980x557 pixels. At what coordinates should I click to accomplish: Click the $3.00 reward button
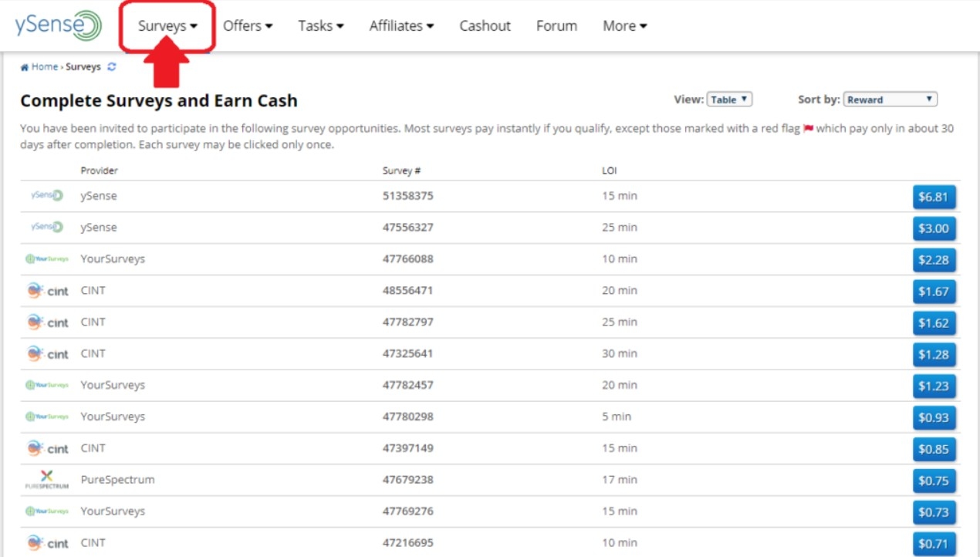[x=934, y=228]
